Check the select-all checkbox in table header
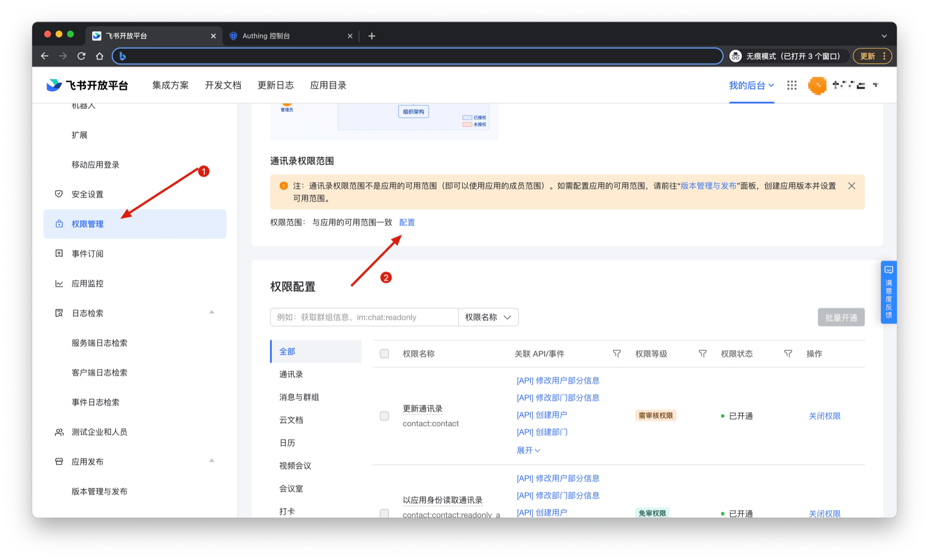The width and height of the screenshot is (929, 560). pos(384,354)
